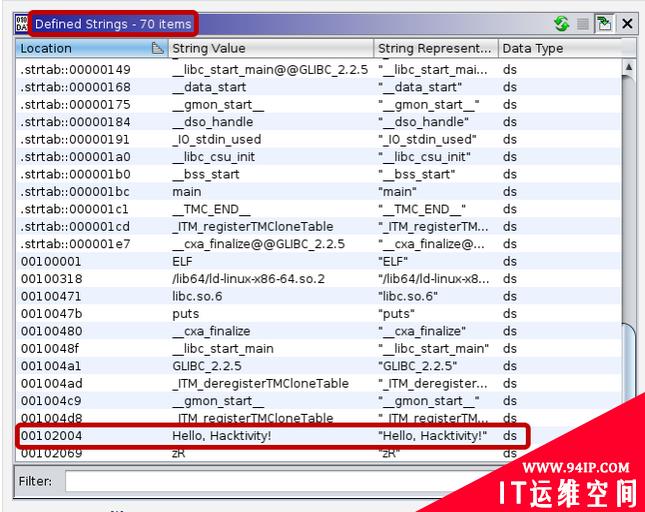Click the "Hello, Hacktivity!" string representation cell

[x=433, y=436]
